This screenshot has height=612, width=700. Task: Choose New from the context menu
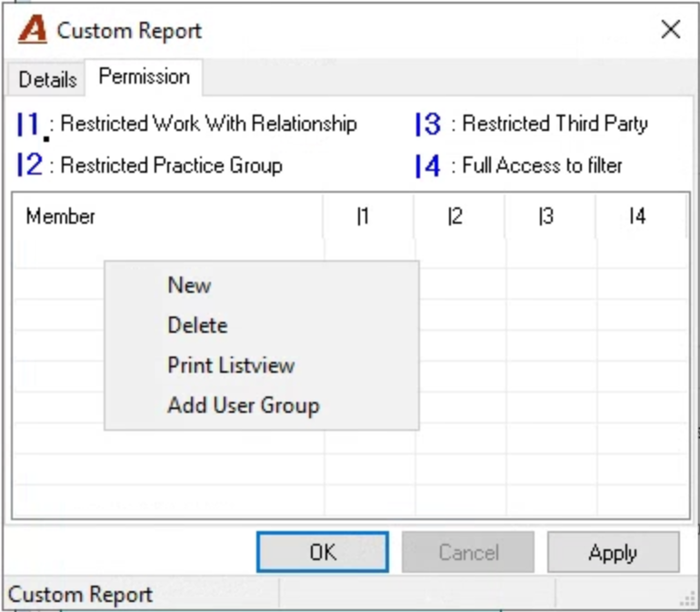click(x=261, y=285)
